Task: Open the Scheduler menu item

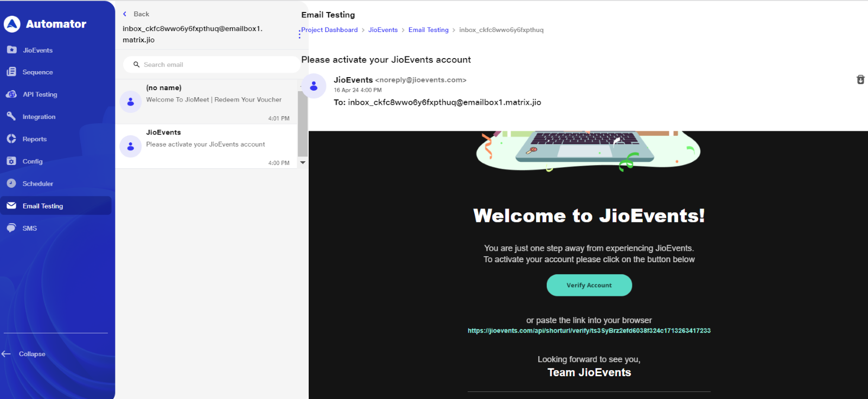Action: pyautogui.click(x=37, y=183)
